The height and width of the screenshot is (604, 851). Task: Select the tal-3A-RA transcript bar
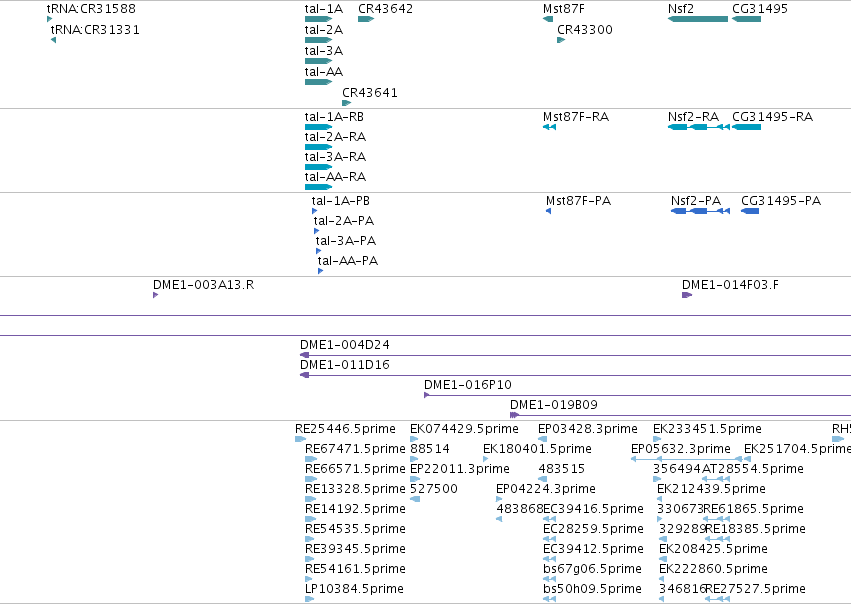(x=319, y=167)
